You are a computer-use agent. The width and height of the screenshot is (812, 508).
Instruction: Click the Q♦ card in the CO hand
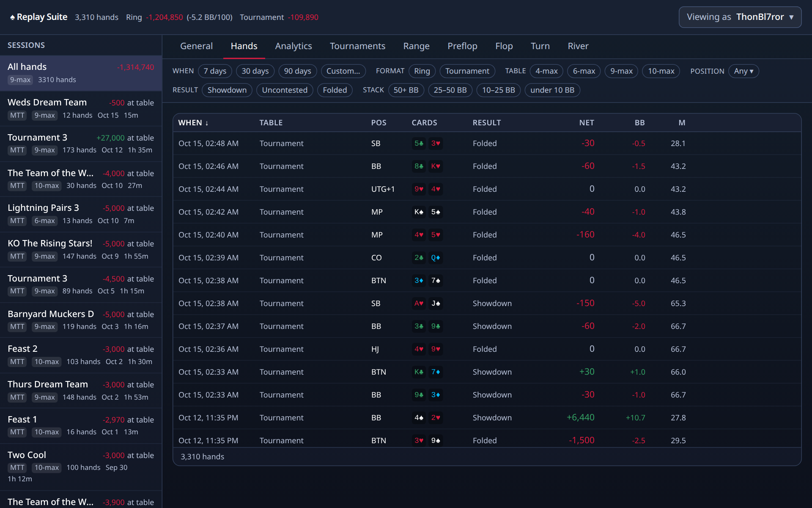(x=435, y=258)
